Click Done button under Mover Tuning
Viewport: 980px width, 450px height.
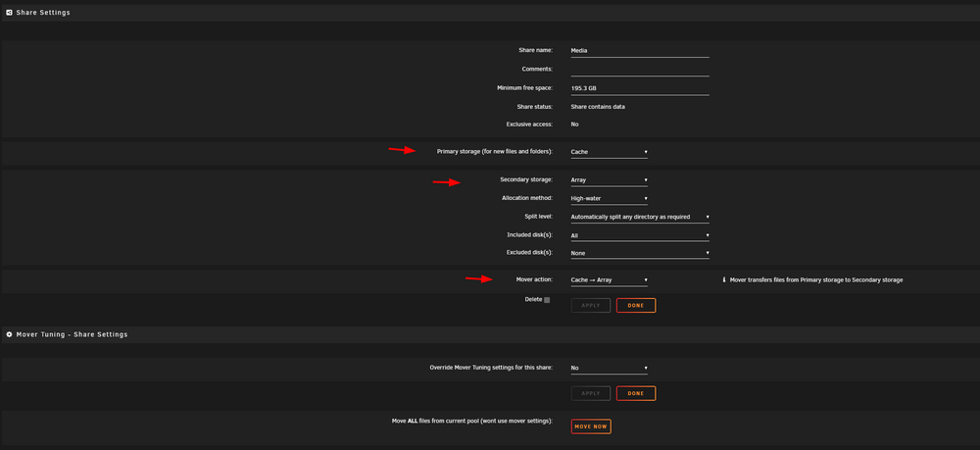(636, 394)
